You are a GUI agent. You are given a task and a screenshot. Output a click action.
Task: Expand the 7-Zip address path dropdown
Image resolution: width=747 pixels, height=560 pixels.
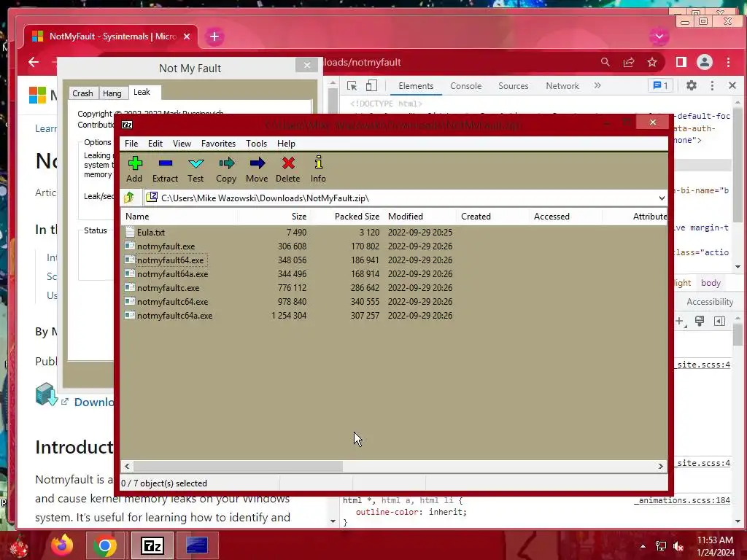(x=662, y=198)
